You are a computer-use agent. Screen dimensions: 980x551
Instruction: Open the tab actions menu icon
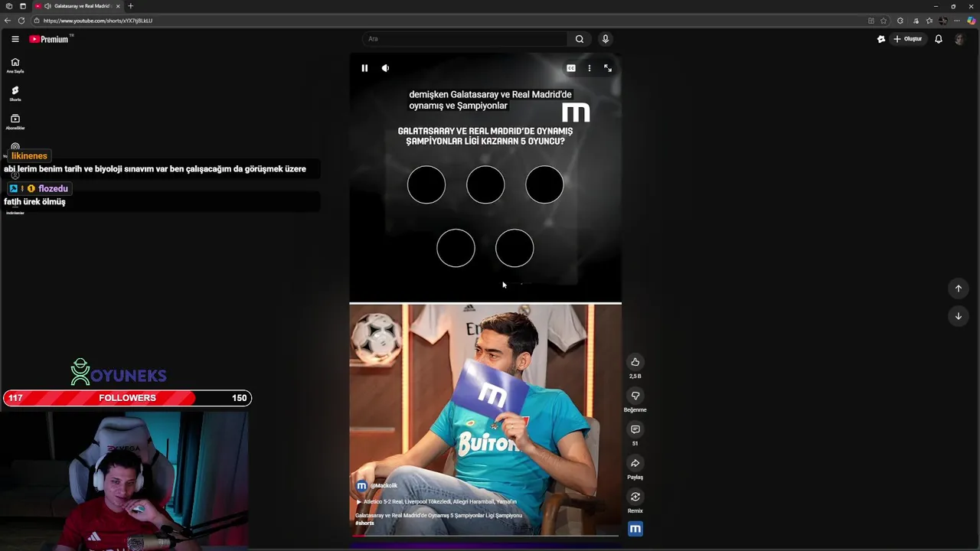tap(22, 6)
